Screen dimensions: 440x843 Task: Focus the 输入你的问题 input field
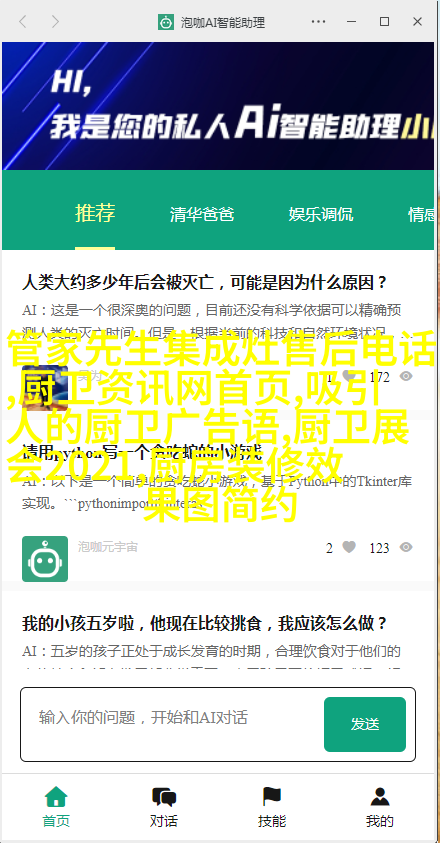(x=172, y=717)
